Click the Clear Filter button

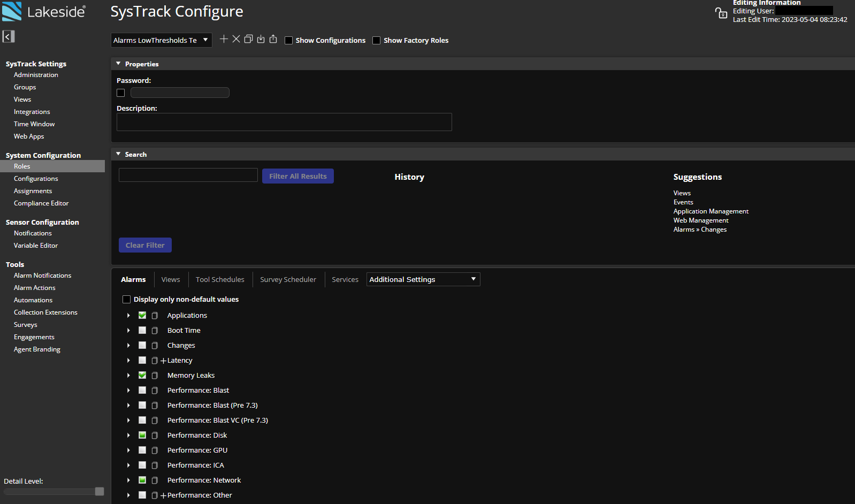(145, 245)
